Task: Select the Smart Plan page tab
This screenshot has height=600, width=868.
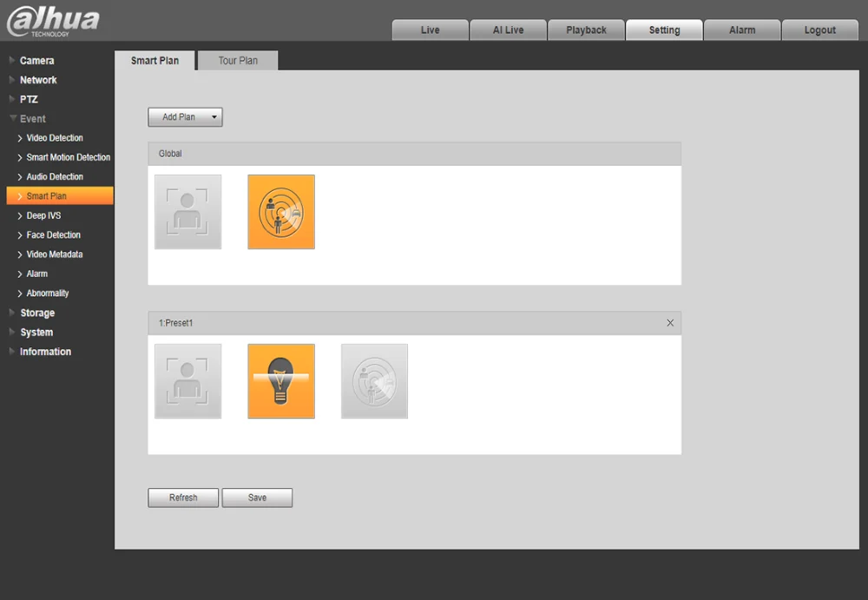Action: 155,61
